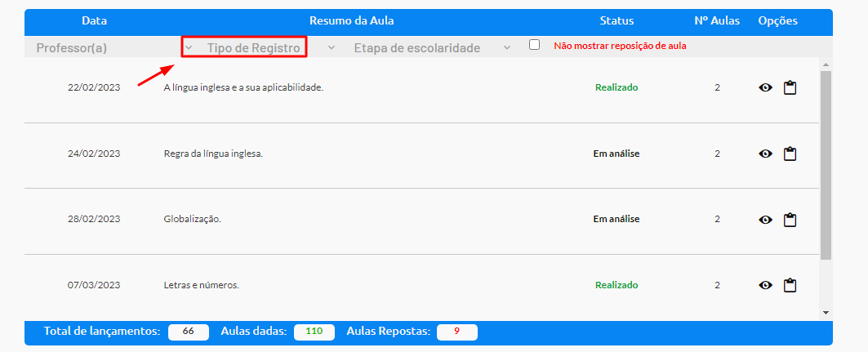View details of the 28/02/2023 lesson
The width and height of the screenshot is (868, 352).
(766, 220)
